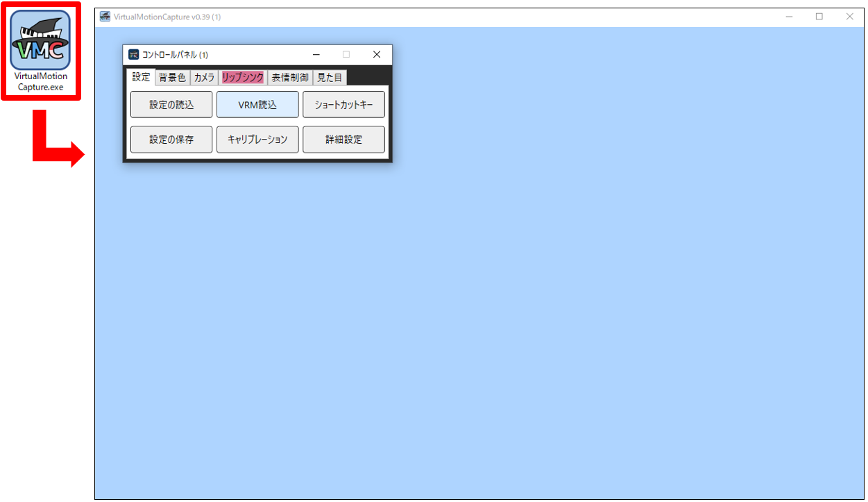
Task: Close the VirtualMotionCapture main window
Action: point(850,17)
